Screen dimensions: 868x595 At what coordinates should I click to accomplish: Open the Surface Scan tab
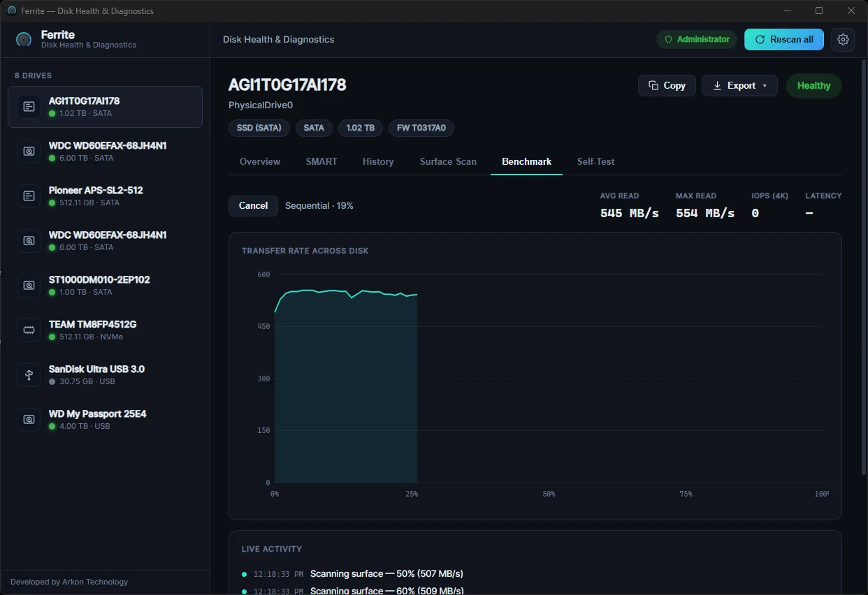[448, 161]
